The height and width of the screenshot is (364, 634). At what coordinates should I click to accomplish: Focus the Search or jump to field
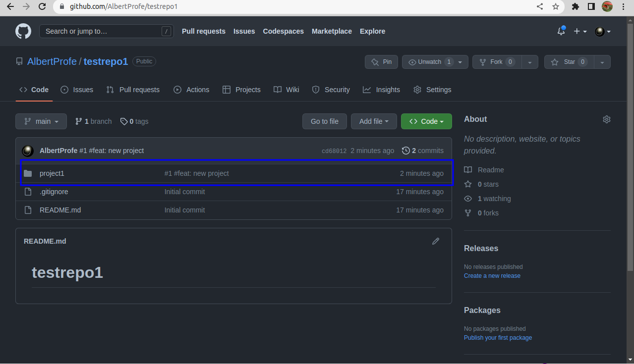click(x=107, y=31)
